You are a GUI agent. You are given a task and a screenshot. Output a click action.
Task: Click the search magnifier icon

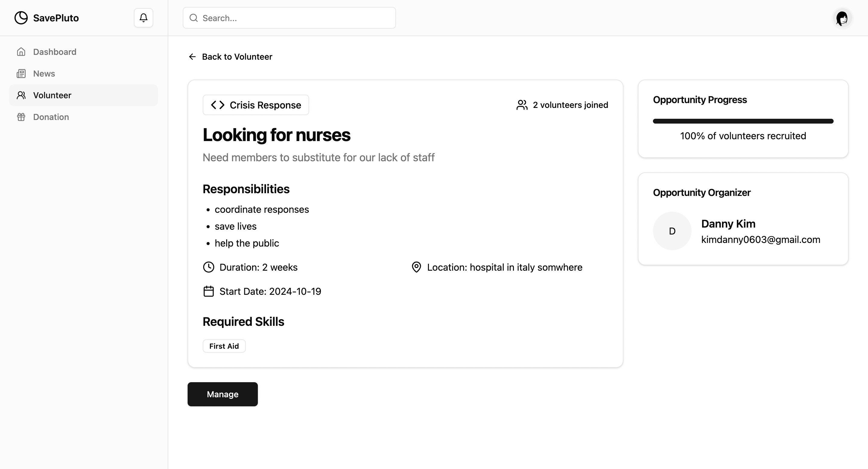pos(194,18)
